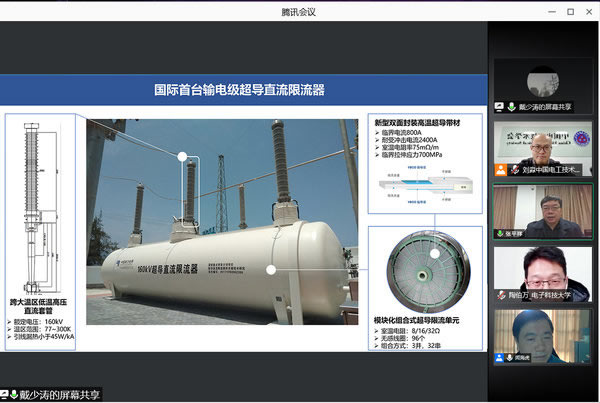
Task: Click the mic icon on 刘森中国电工技术 tile
Action: 513,170
